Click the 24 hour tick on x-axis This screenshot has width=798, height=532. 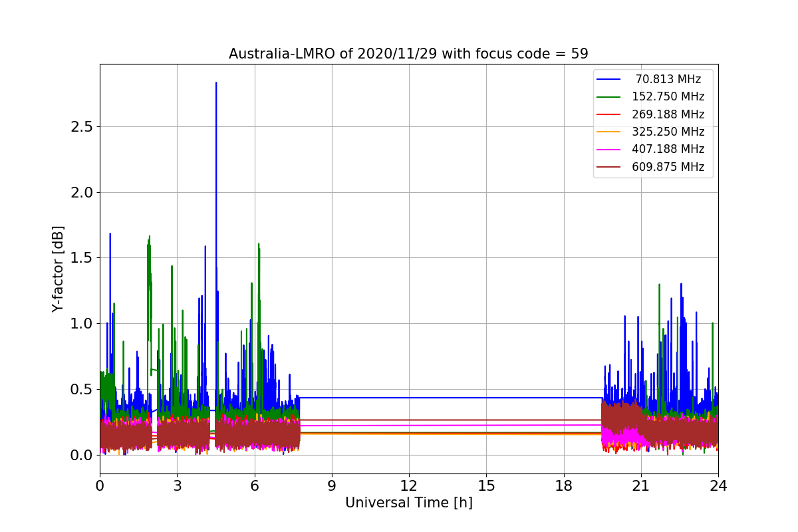point(718,486)
